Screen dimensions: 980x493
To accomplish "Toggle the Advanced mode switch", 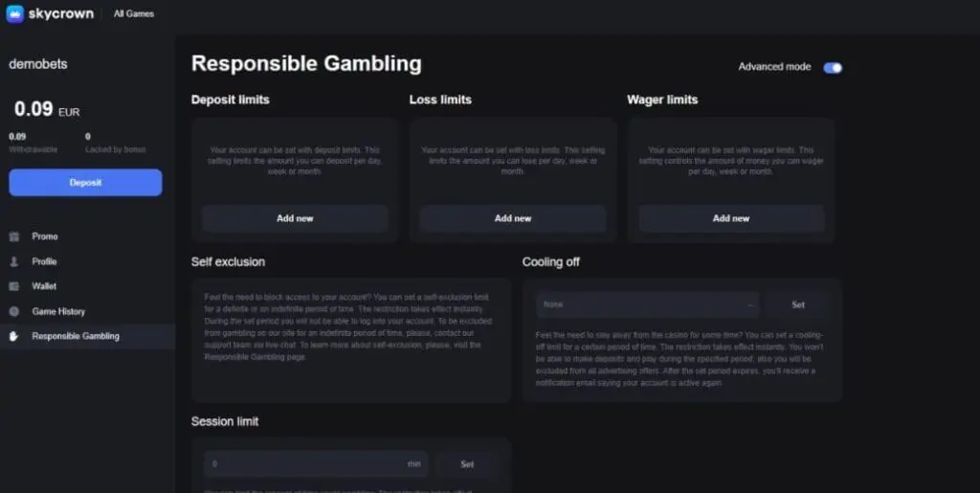I will pos(833,67).
